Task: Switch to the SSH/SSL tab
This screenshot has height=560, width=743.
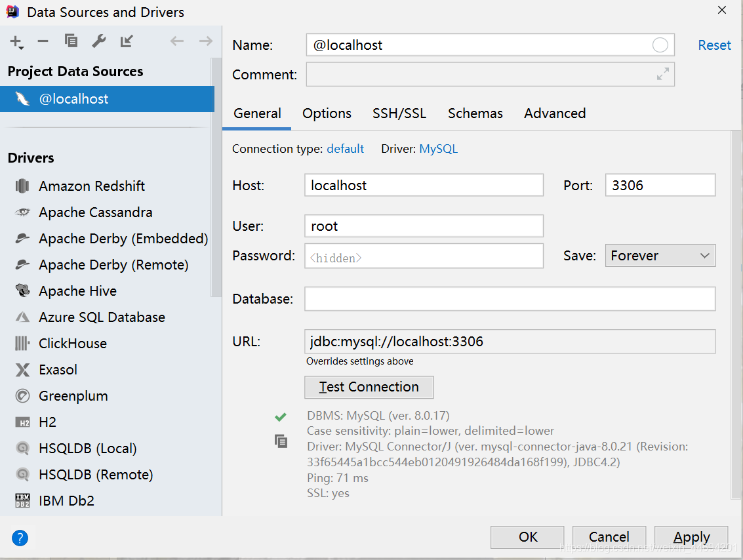Action: pyautogui.click(x=399, y=113)
